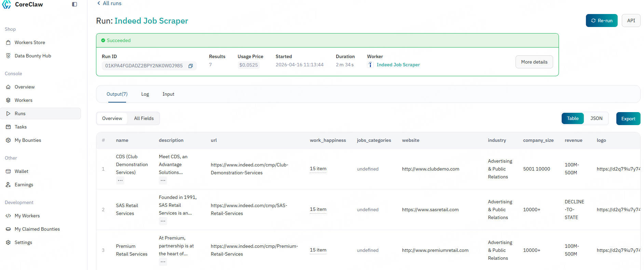
Task: Click the Premium Retail Services name cell
Action: tap(132, 250)
